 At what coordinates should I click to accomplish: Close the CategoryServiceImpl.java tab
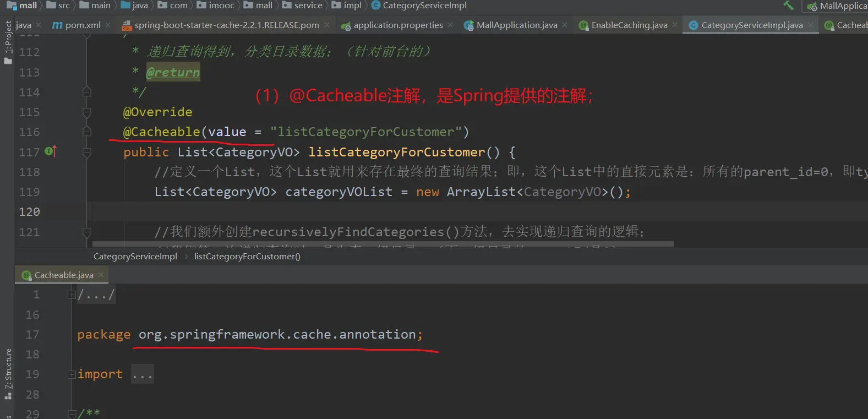click(x=811, y=25)
